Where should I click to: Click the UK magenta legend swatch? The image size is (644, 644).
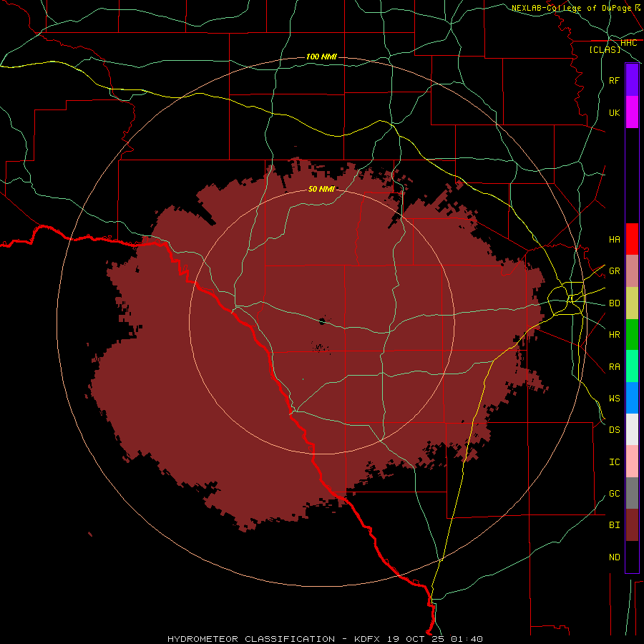(632, 112)
